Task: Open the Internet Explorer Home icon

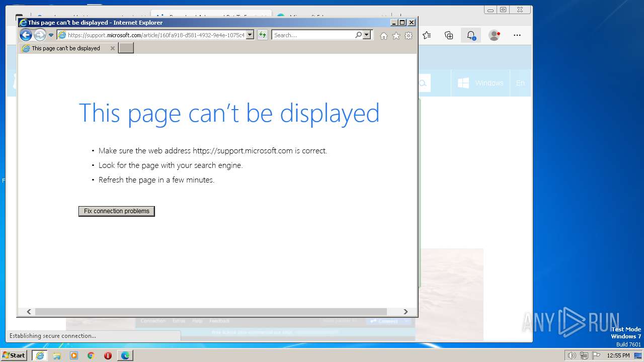Action: point(384,36)
